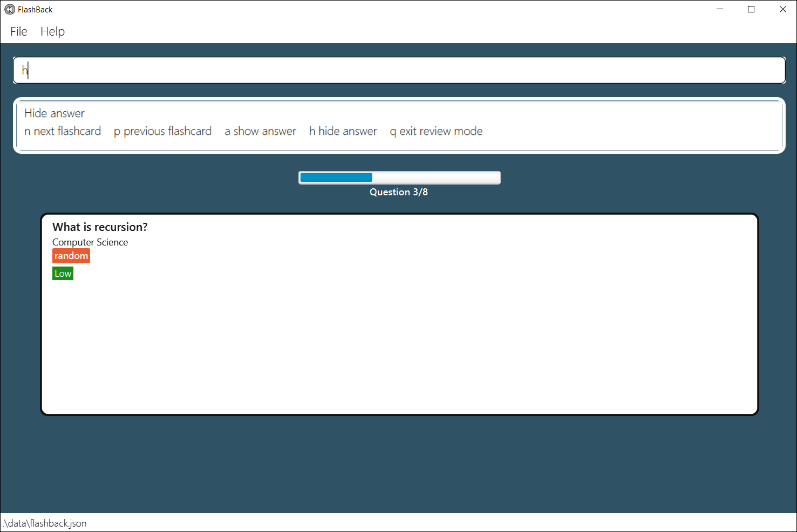The width and height of the screenshot is (797, 532).
Task: Choose n next flashcard command
Action: [62, 131]
